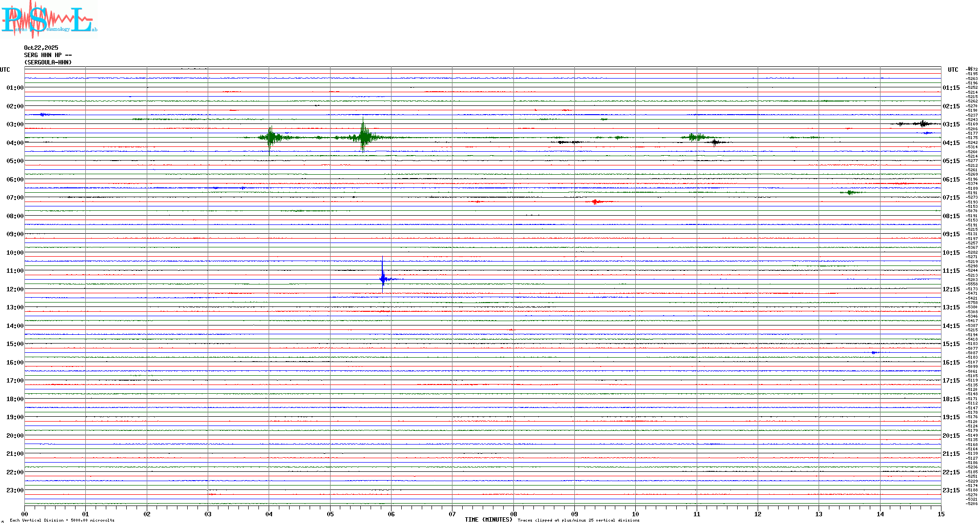Viewport: 980px width, 527px height.
Task: Click minute 15 on bottom axis
Action: [941, 514]
